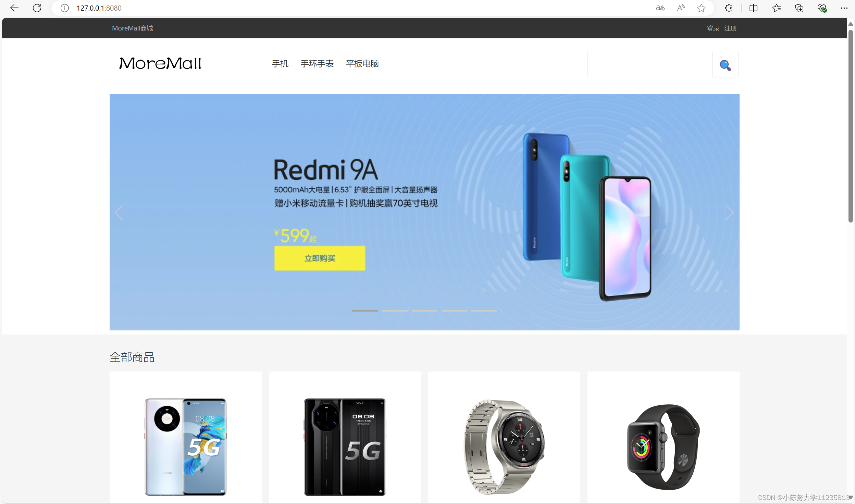Open browser extensions puzzle icon
The image size is (855, 504).
coord(729,8)
